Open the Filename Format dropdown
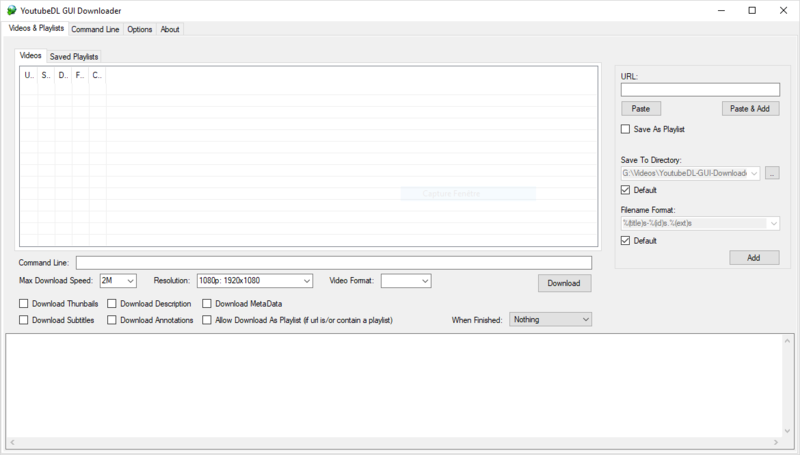Viewport: 800px width, 455px height. (x=773, y=223)
